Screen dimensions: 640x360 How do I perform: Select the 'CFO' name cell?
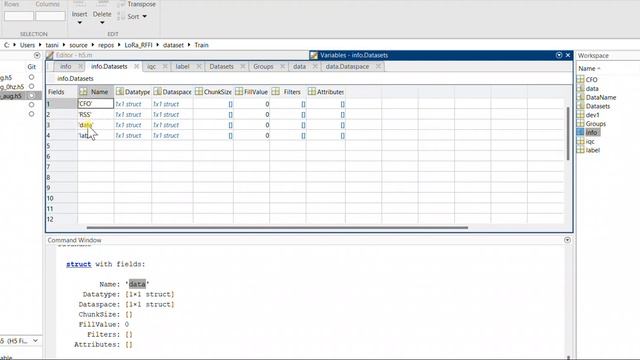click(x=96, y=104)
